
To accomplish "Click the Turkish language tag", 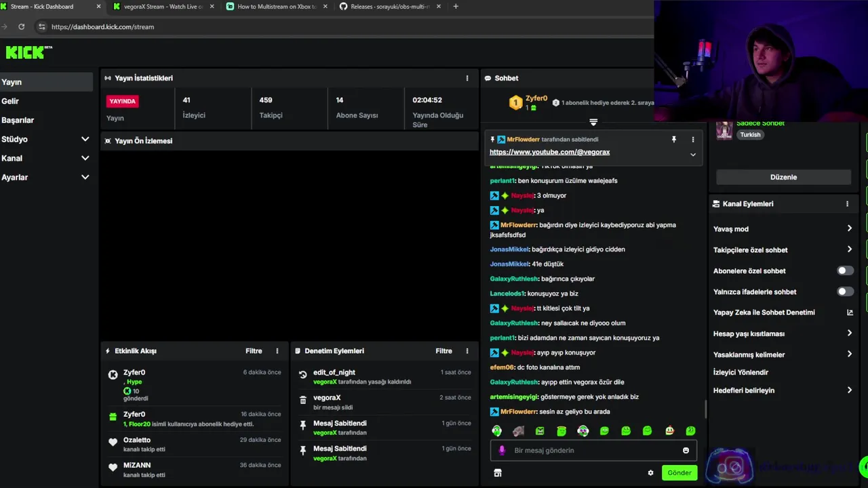I will click(750, 135).
